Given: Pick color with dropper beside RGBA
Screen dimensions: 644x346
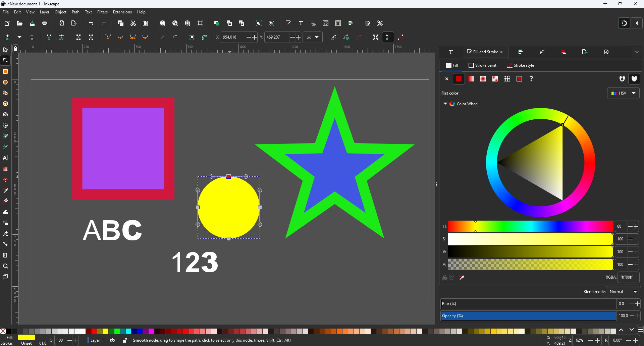Looking at the screenshot, I should tap(462, 278).
